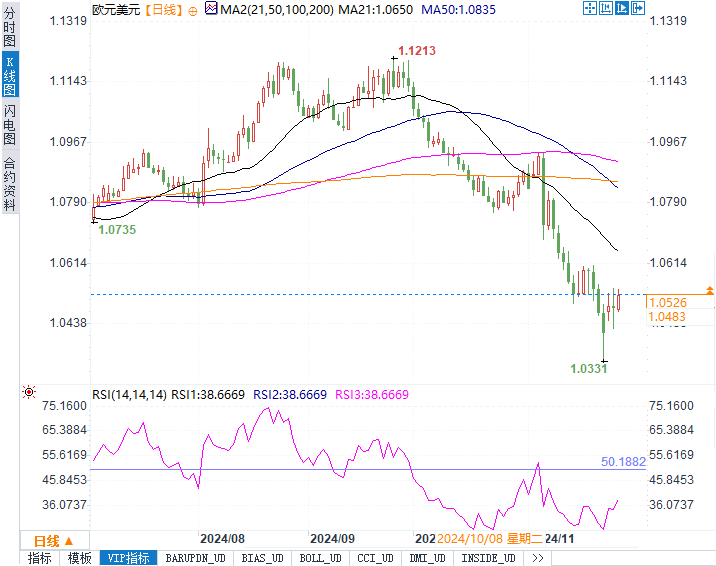
Task: Open the 分时图 side tab
Action: 9,26
